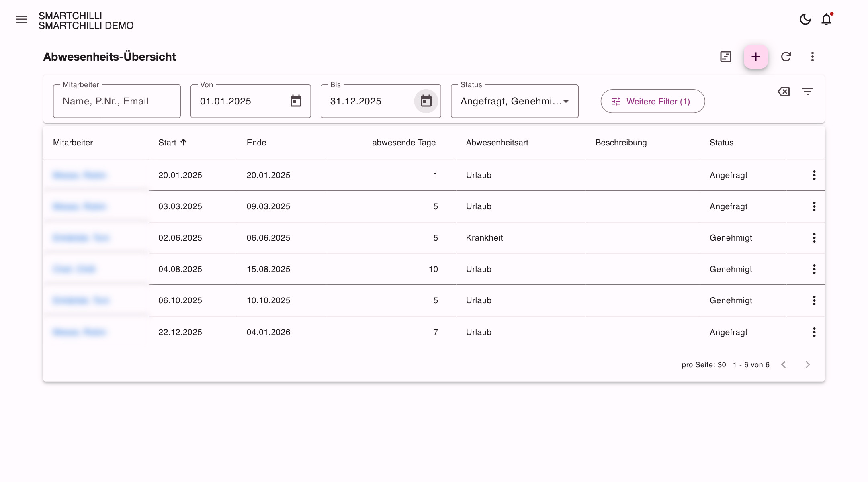Screen dimensions: 868x482
Task: Sort by Beschreibung column header
Action: (621, 143)
